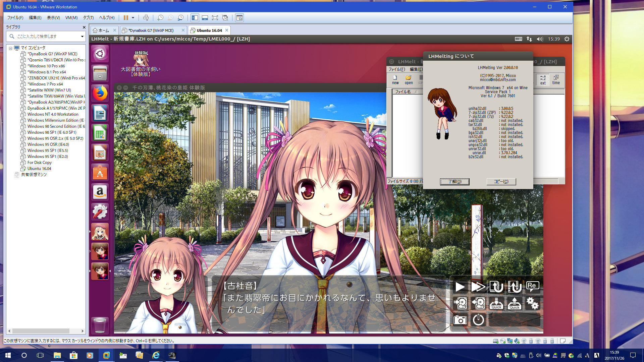Click the load-from-disk icon in game
This screenshot has height=362, width=644.
(x=478, y=303)
